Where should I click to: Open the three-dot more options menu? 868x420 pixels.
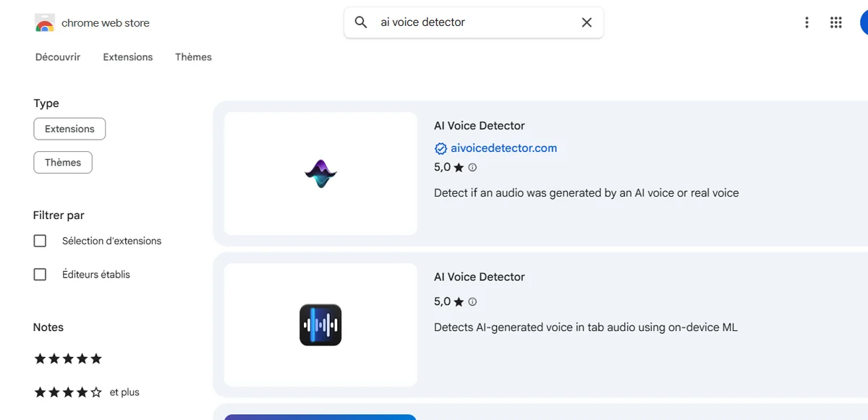pos(807,22)
